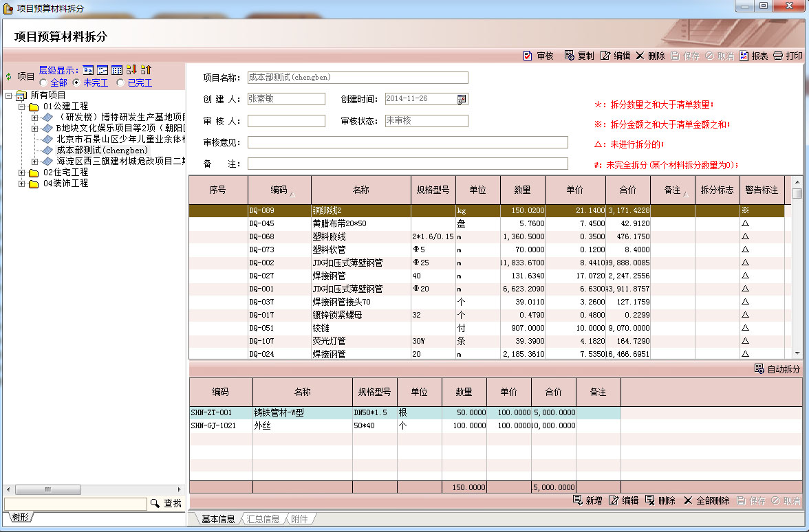Click the 复制 (copy) toolbar icon

pos(570,56)
